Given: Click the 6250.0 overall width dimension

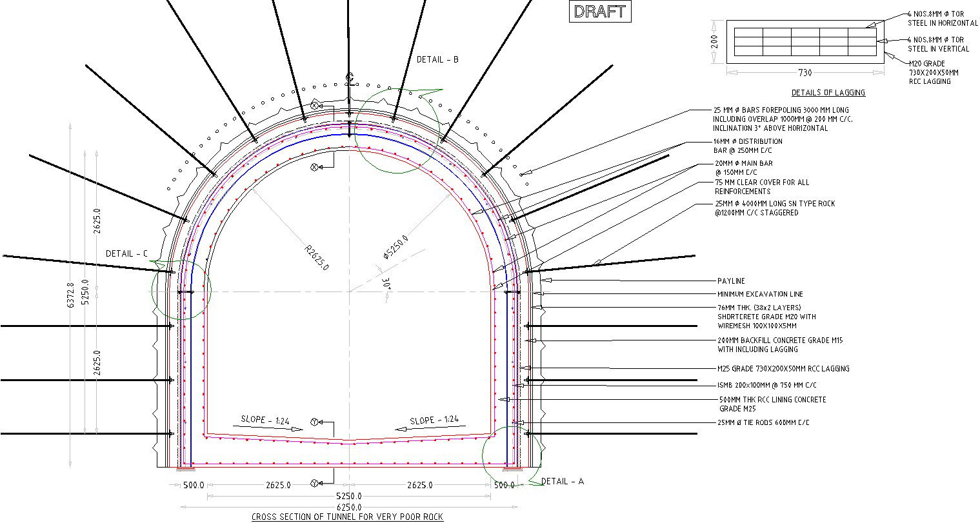Looking at the screenshot, I should point(348,508).
